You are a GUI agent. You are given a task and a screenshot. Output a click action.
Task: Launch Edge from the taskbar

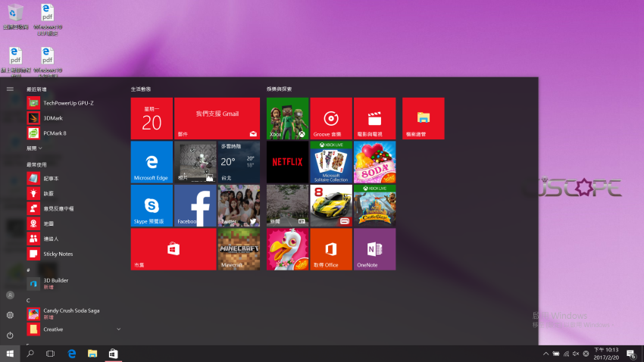tap(72, 354)
